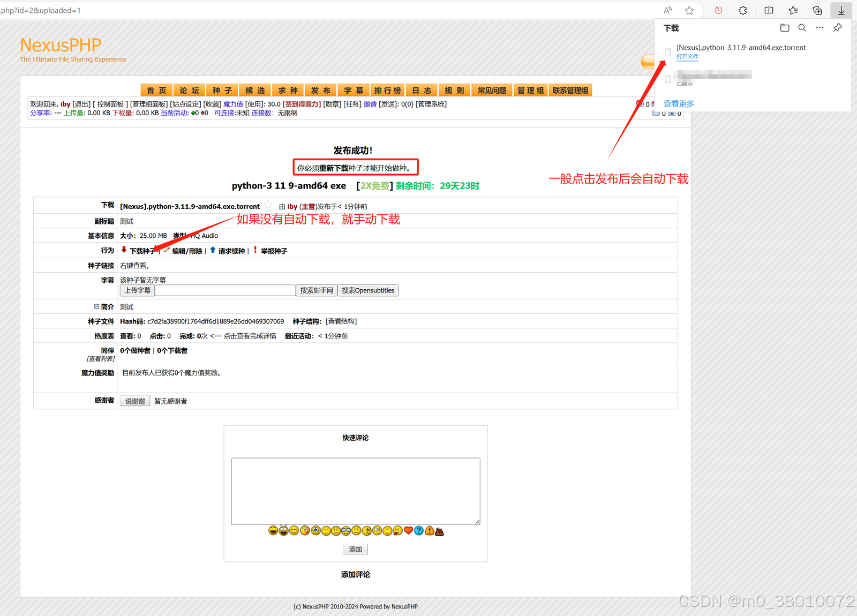Click the 查看结构 link
This screenshot has height=616, width=857.
click(x=342, y=321)
